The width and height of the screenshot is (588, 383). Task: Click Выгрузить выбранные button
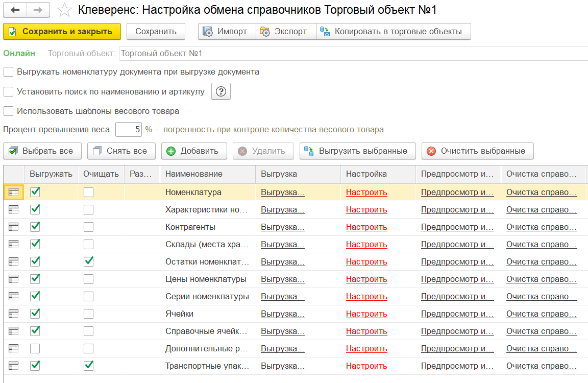pyautogui.click(x=358, y=151)
